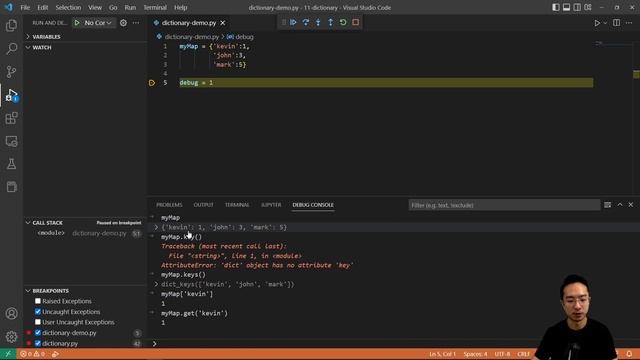Close the bottom panel
The height and width of the screenshot is (360, 640).
[x=631, y=205]
